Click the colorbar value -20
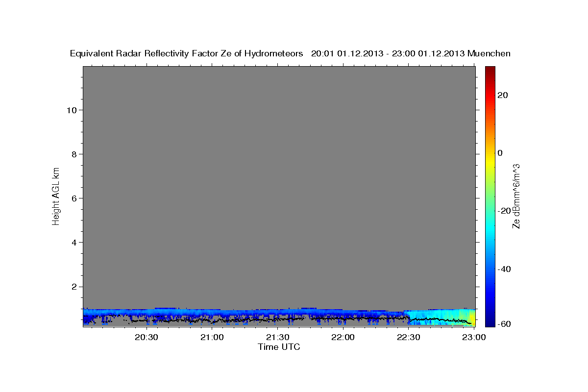588x392 pixels. coord(504,211)
